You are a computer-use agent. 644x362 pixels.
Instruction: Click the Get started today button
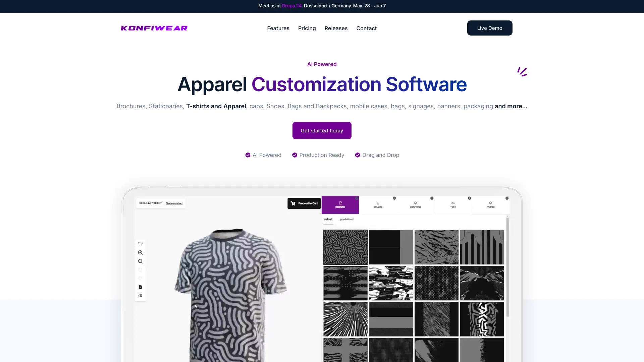coord(322,130)
